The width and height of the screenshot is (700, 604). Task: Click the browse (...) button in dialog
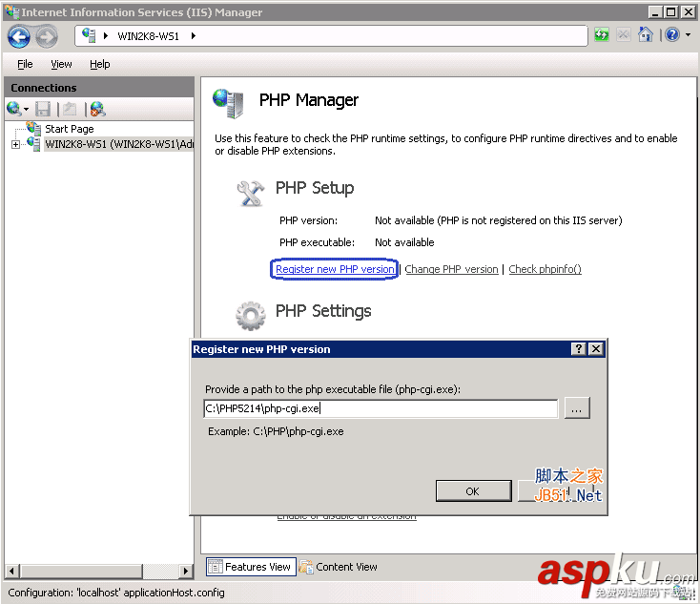point(577,408)
